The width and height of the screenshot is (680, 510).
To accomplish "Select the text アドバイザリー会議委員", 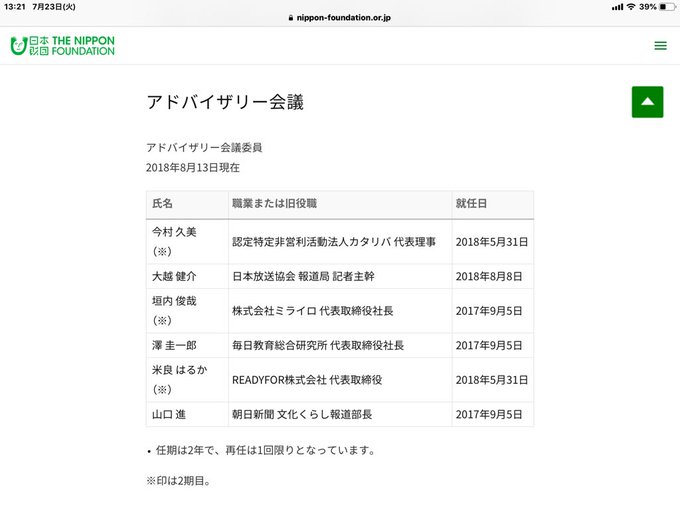I will click(x=204, y=147).
